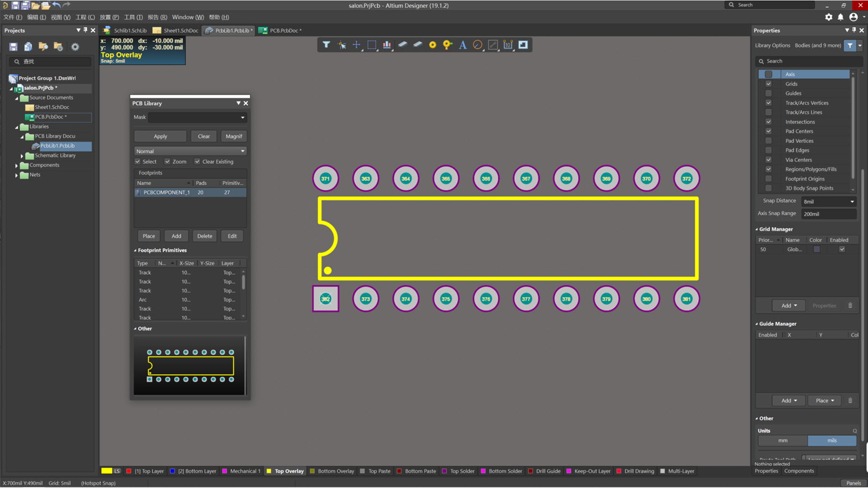Toggle Track/Arcs Vertices checkbox
This screenshot has width=868, height=488.
click(769, 103)
